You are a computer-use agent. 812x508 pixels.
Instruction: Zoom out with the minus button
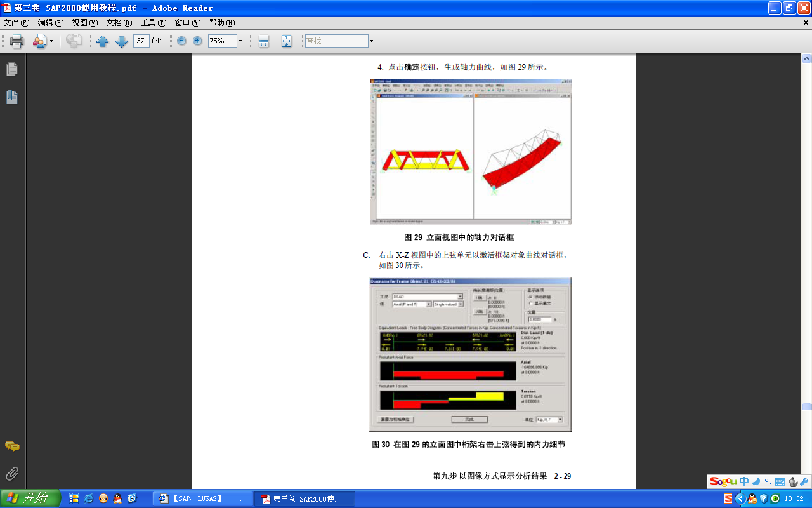[x=181, y=41]
